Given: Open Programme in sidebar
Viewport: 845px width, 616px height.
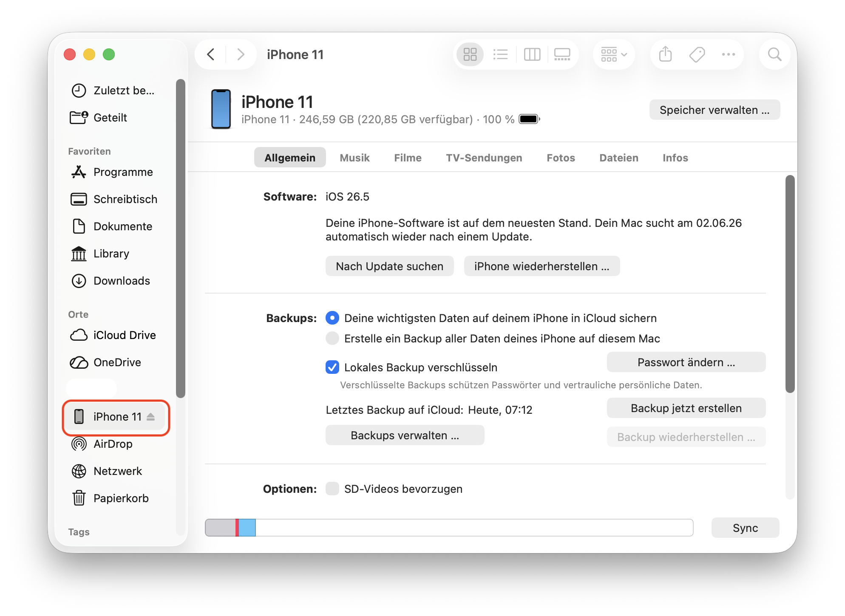Looking at the screenshot, I should point(113,172).
